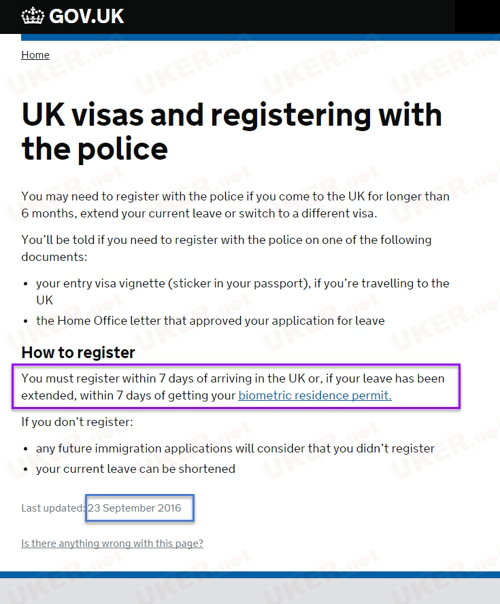Click the "UK visas and registering" page heading
The width and height of the screenshot is (500, 604).
[232, 131]
